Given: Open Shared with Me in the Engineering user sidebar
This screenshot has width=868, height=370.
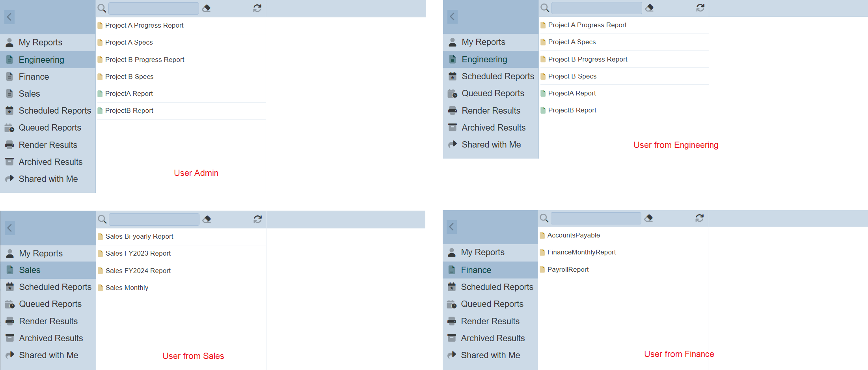Looking at the screenshot, I should click(x=491, y=145).
